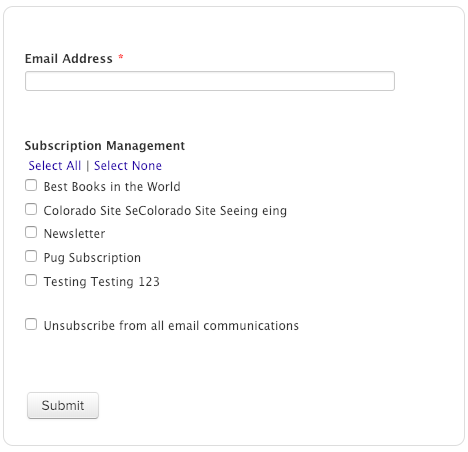Click the separator between Select All and None
468x452 pixels.
pyautogui.click(x=88, y=166)
